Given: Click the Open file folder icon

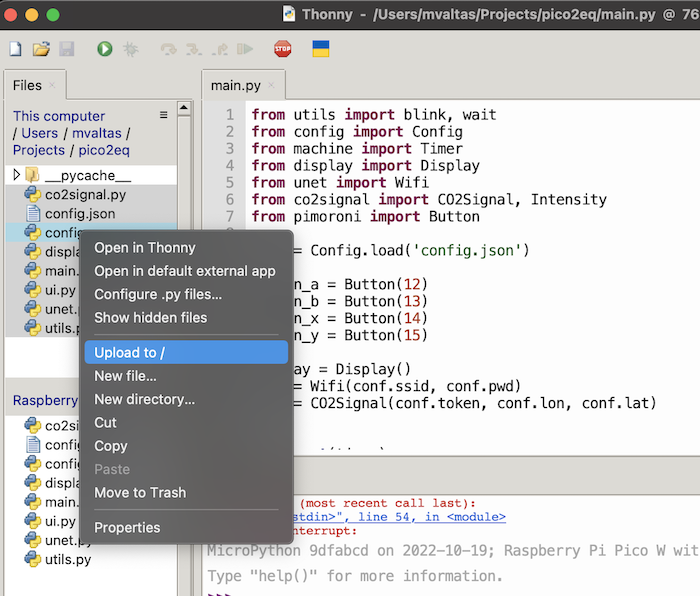Looking at the screenshot, I should (x=41, y=49).
